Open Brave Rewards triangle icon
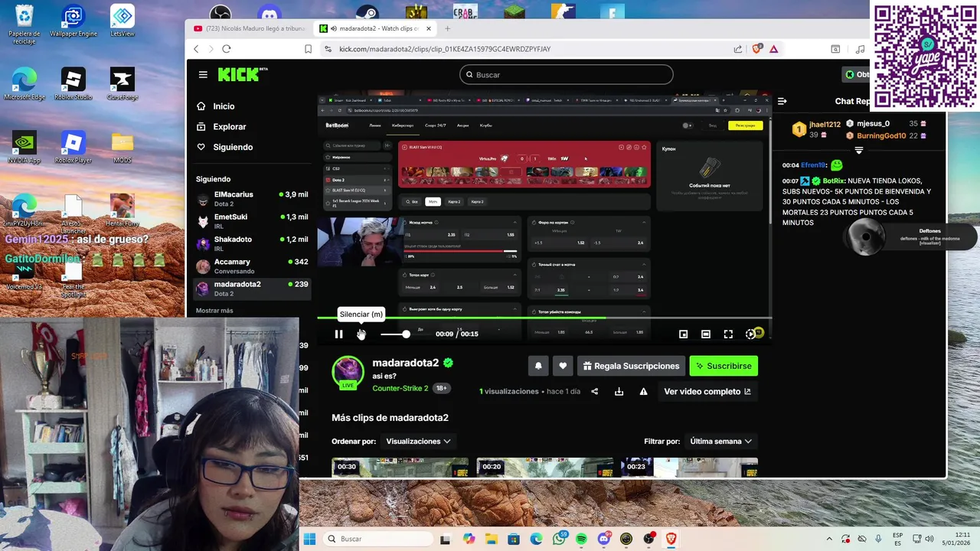The width and height of the screenshot is (980, 551). click(774, 49)
